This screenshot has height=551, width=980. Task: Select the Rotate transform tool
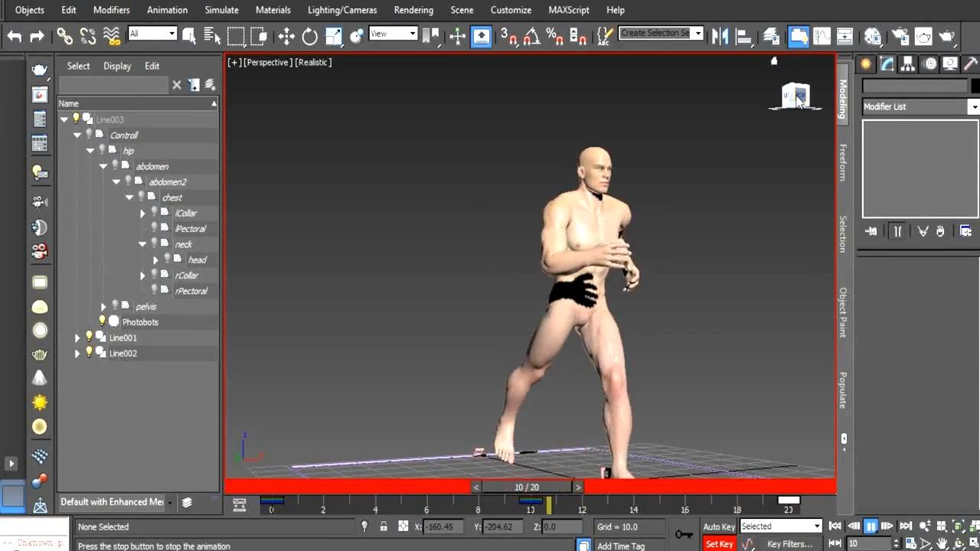click(x=309, y=36)
